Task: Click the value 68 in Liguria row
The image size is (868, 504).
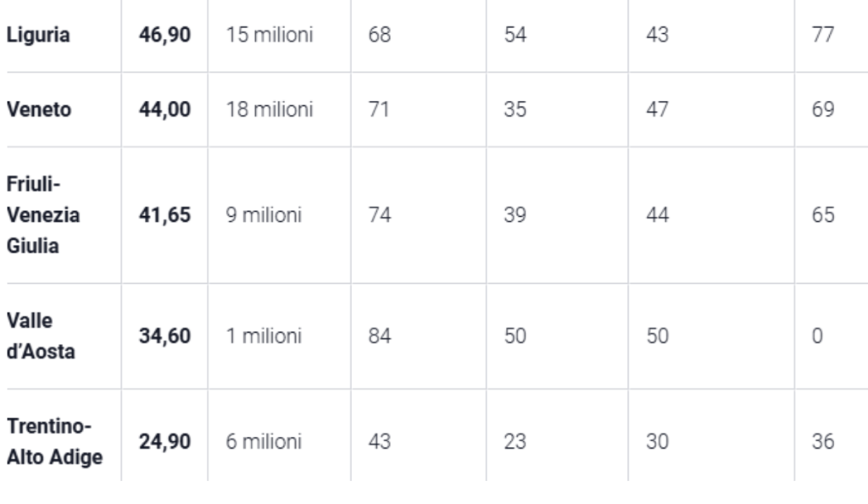Action: click(x=380, y=36)
